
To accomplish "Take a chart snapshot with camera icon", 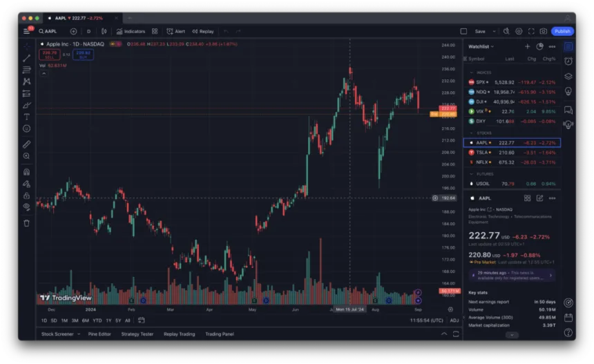I will (x=544, y=31).
